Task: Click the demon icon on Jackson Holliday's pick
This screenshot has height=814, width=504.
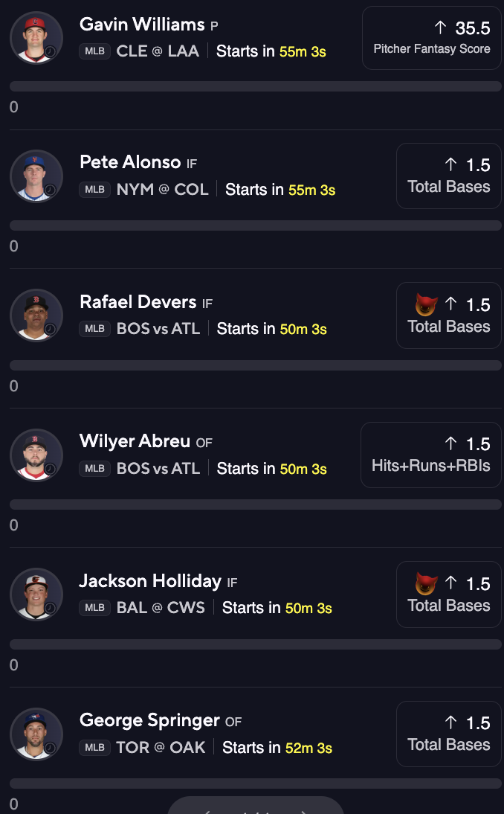Action: tap(426, 583)
